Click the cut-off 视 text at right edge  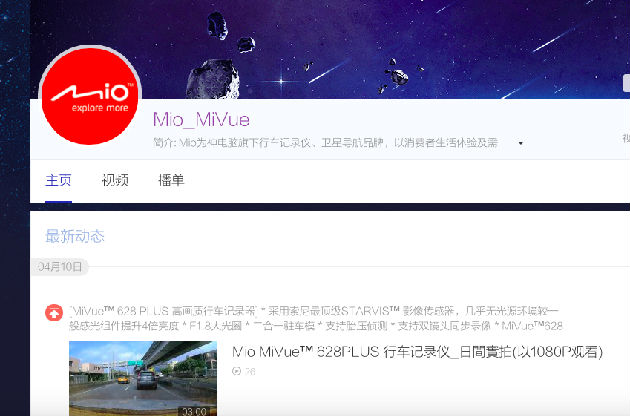coord(626,138)
